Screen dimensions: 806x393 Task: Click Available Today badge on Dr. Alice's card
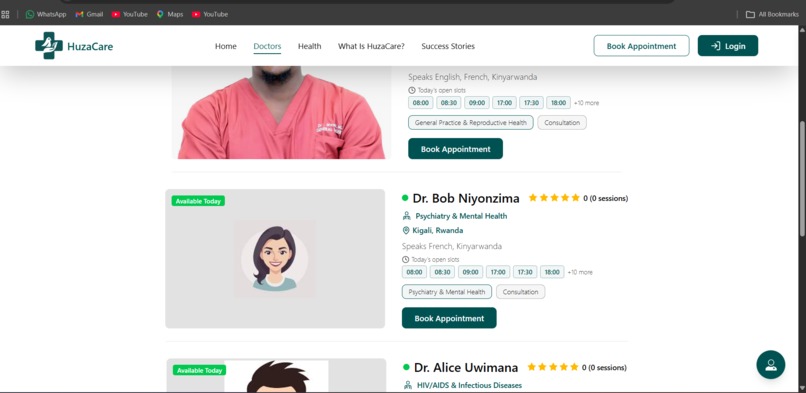coord(199,370)
